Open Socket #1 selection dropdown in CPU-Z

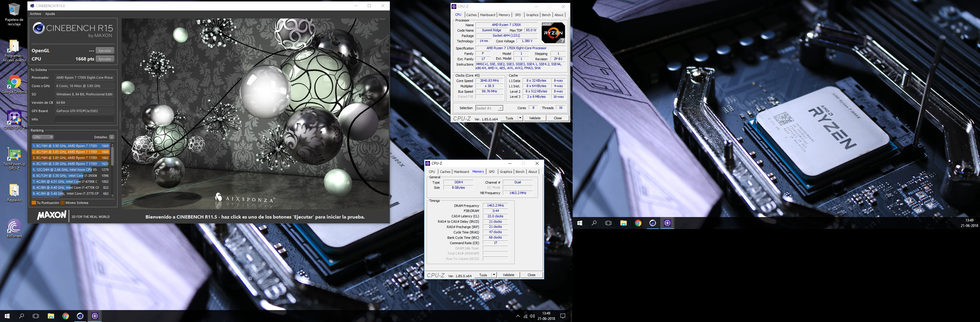click(x=489, y=108)
